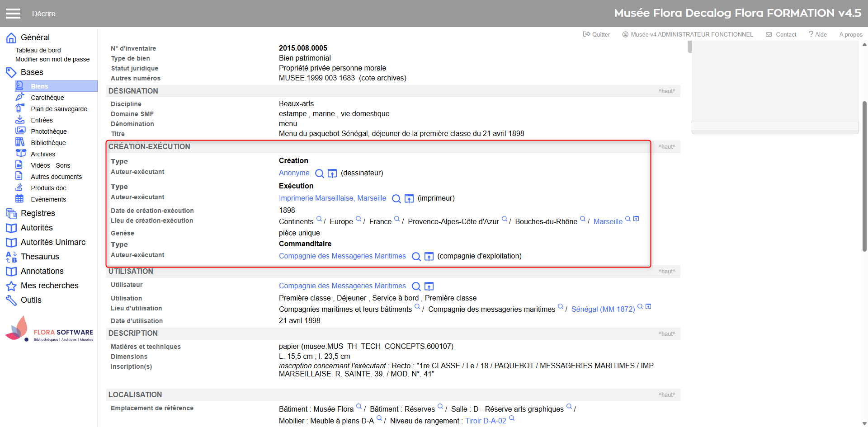Image resolution: width=868 pixels, height=427 pixels.
Task: Expand the Autorités Unimarc section
Action: (x=53, y=242)
